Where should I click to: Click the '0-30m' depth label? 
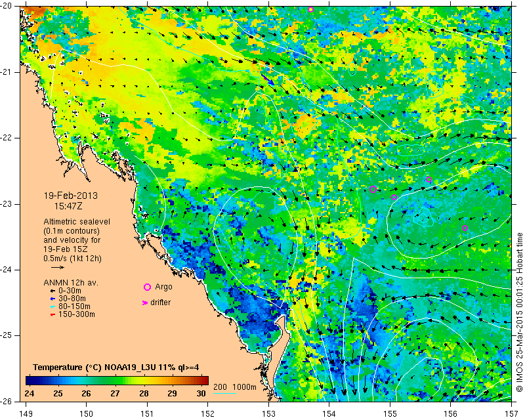pyautogui.click(x=70, y=291)
